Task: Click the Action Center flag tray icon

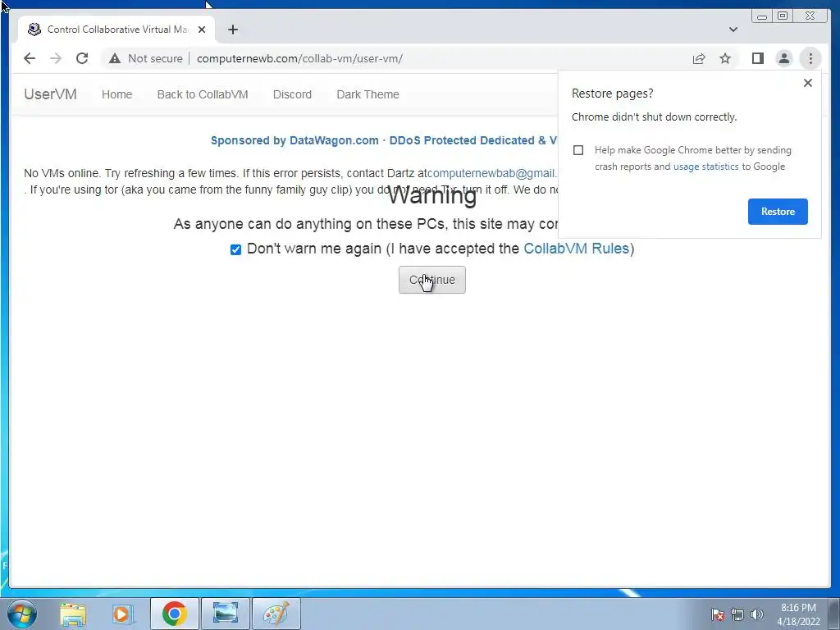Action: (x=717, y=614)
